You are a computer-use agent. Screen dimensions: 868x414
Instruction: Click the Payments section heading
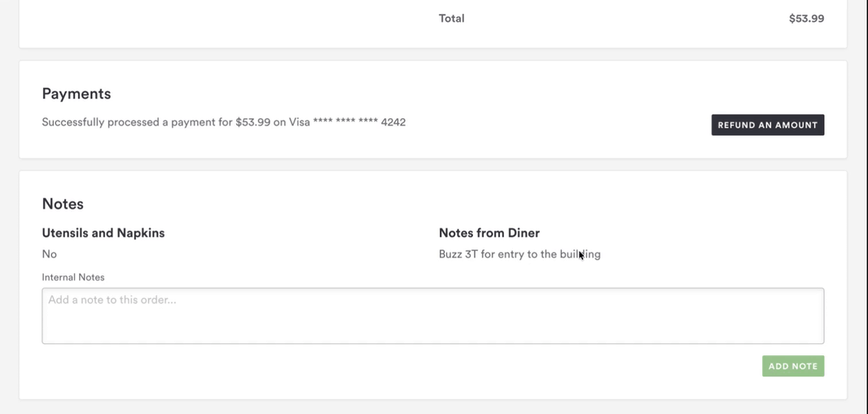pyautogui.click(x=77, y=94)
